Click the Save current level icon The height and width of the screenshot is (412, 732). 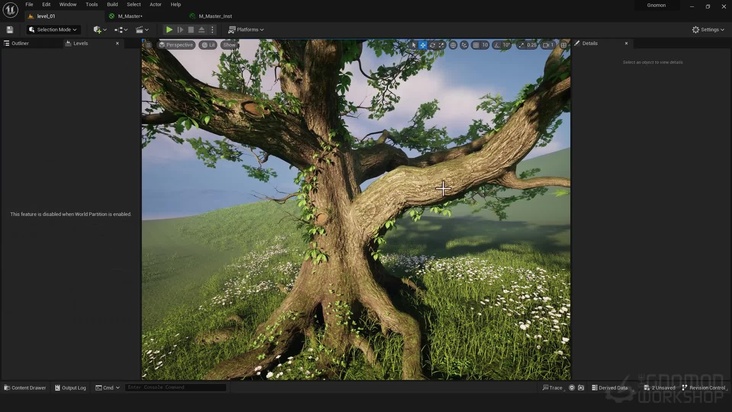click(x=10, y=30)
